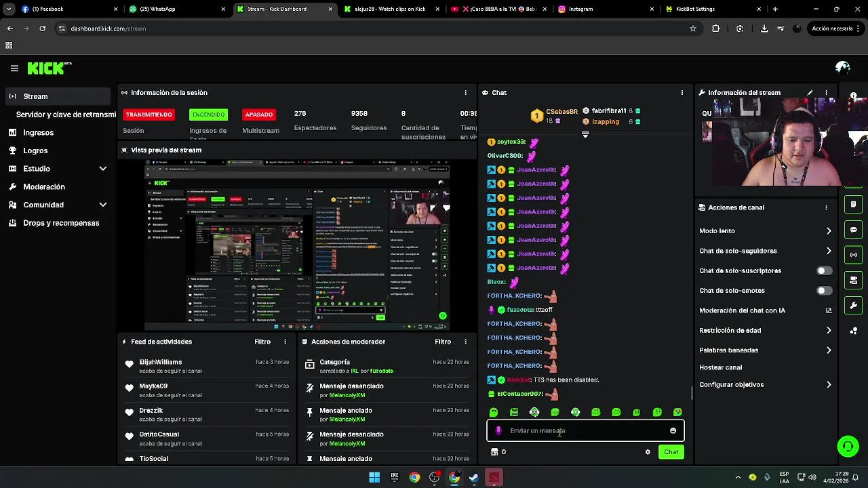
Task: Switch to the Facebook browser tab
Action: tap(68, 9)
